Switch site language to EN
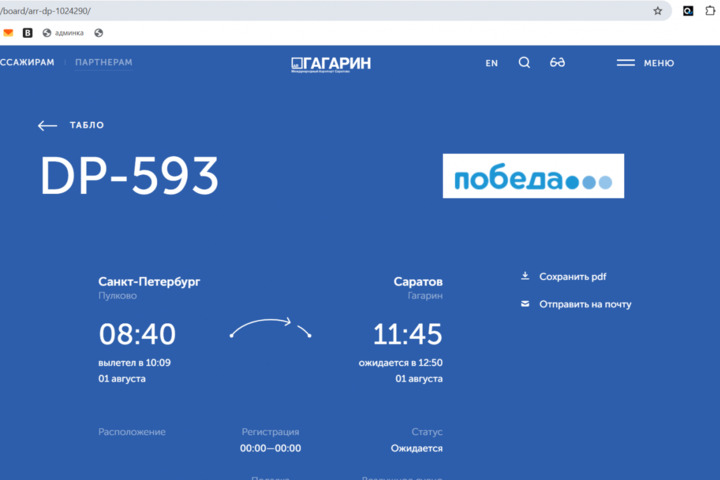Viewport: 720px width, 480px height. (492, 63)
